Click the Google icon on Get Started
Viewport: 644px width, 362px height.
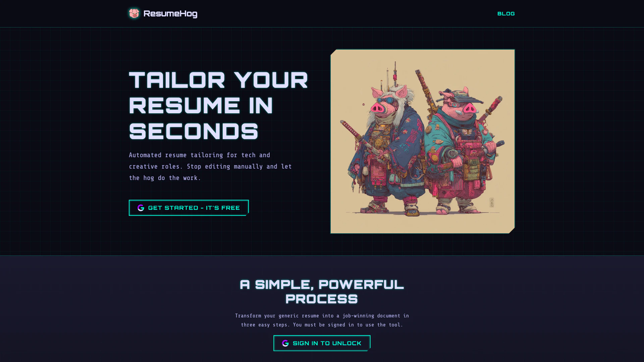(141, 208)
